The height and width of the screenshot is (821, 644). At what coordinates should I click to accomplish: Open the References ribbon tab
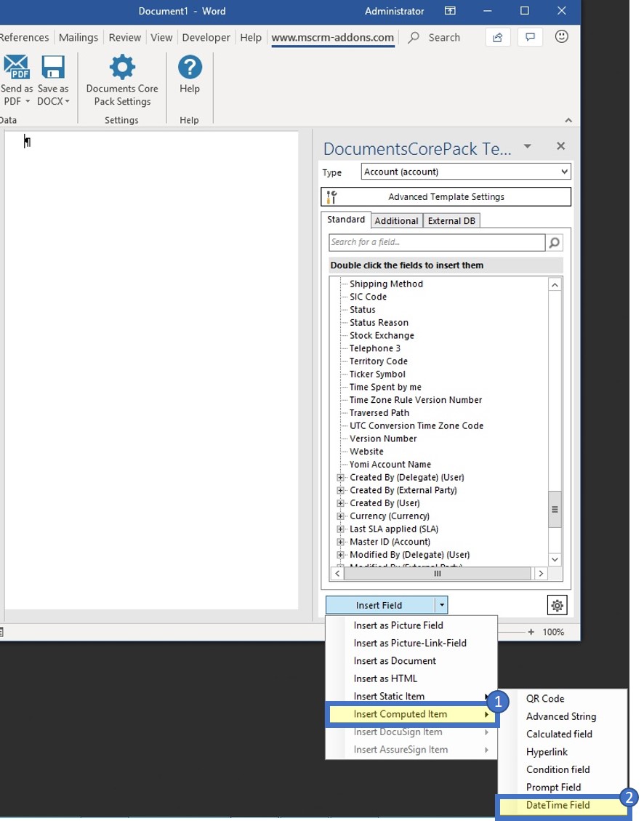point(24,38)
